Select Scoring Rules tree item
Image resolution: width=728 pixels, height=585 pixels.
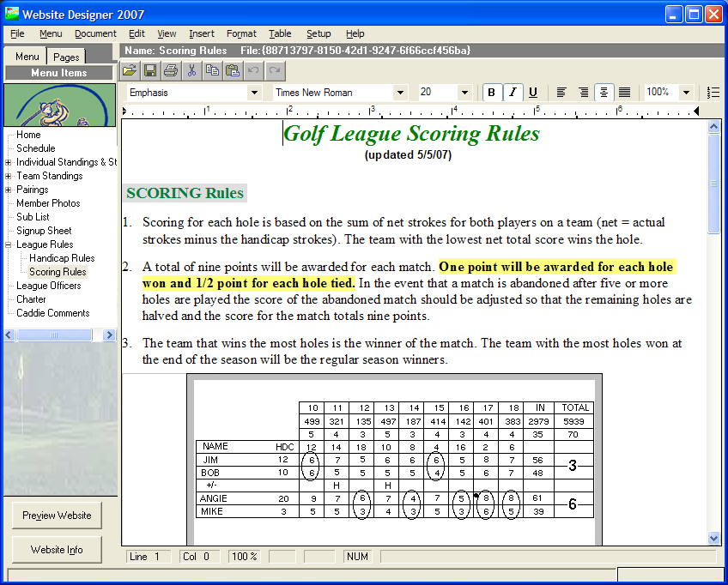pos(58,272)
